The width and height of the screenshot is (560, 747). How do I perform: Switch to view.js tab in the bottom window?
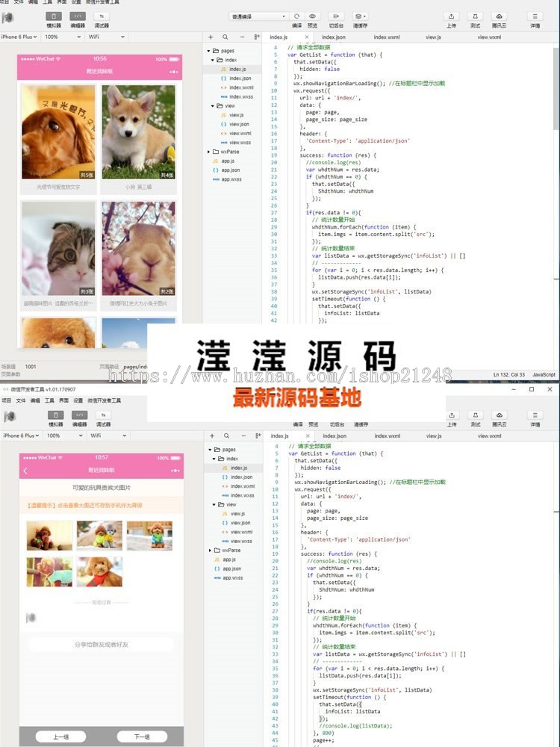434,436
